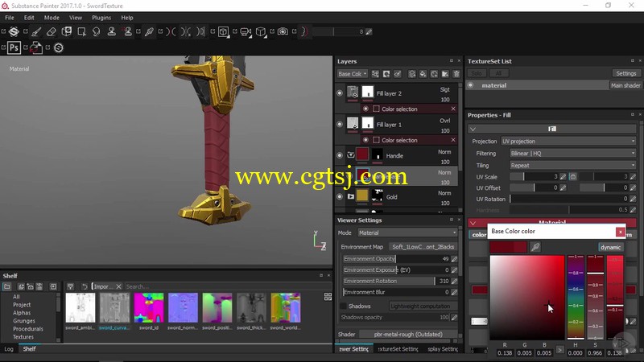Click the color picker eyedropper in Base Color popup

tap(535, 247)
